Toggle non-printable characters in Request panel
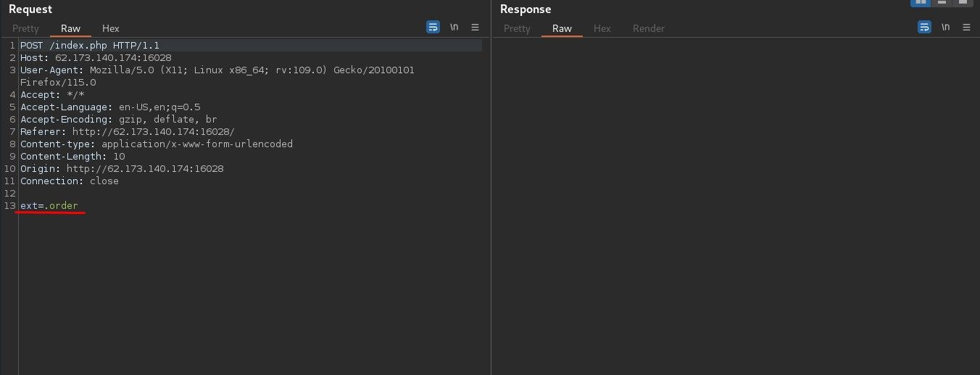 tap(454, 28)
